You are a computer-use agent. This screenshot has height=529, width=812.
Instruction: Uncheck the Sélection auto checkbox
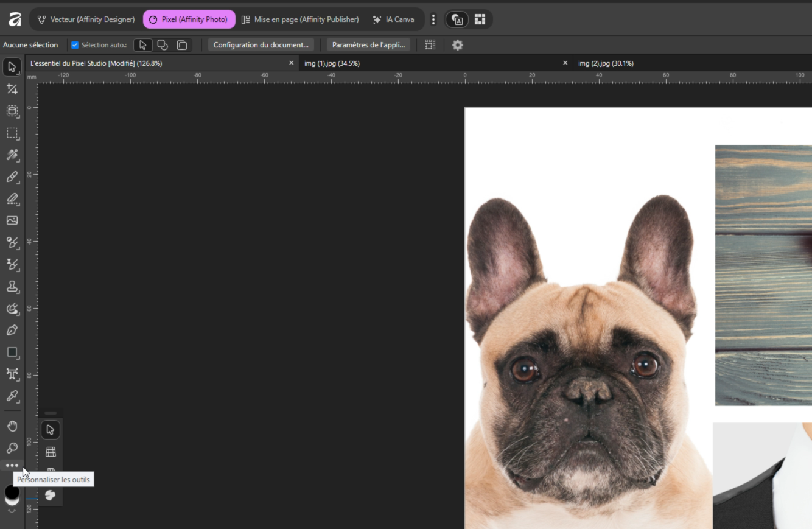(75, 45)
